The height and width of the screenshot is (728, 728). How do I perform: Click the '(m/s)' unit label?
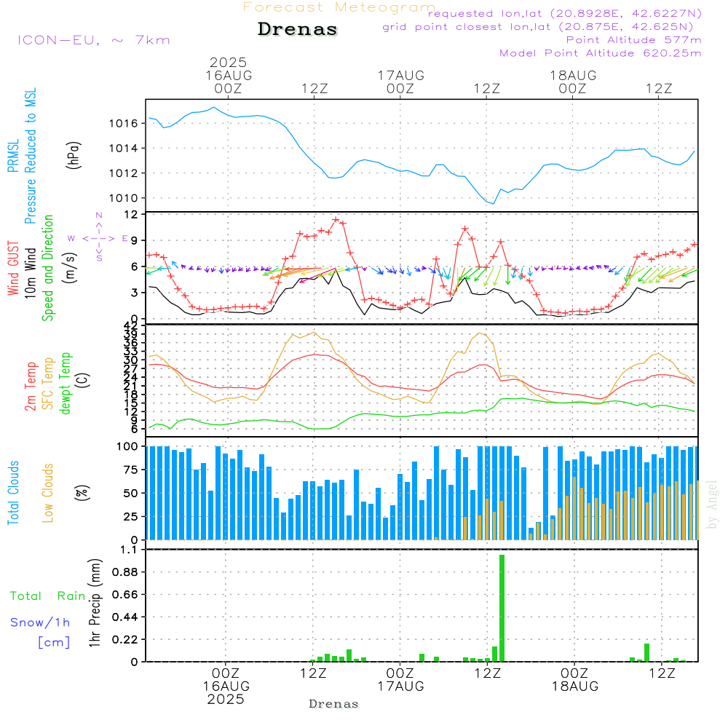click(x=70, y=268)
